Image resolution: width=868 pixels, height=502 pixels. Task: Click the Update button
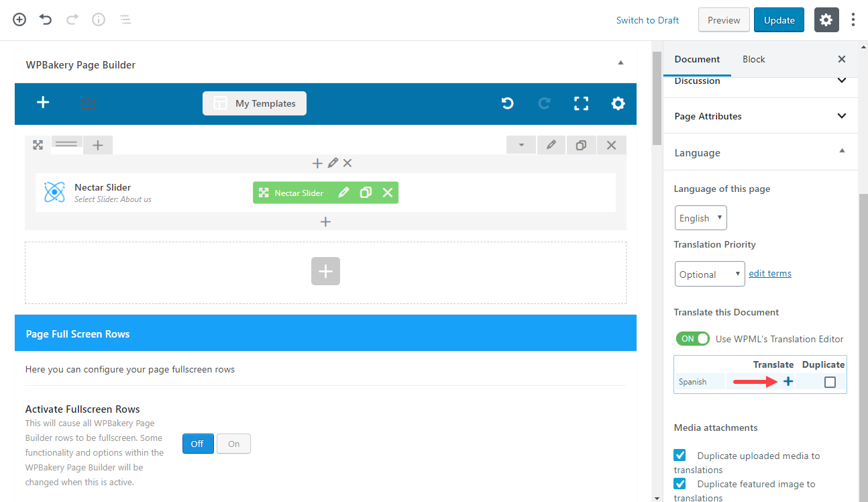point(779,20)
